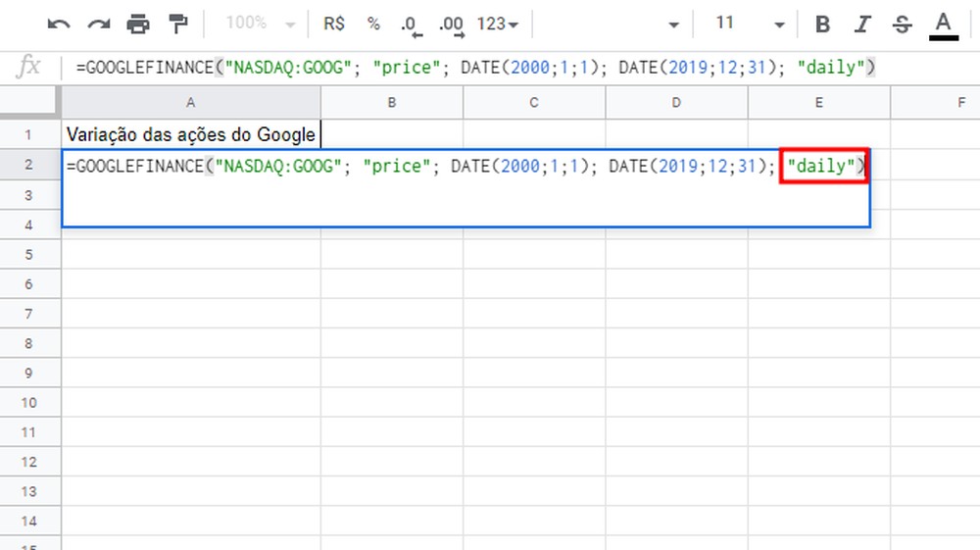Image resolution: width=980 pixels, height=550 pixels.
Task: Click the fx function icon
Action: point(28,67)
